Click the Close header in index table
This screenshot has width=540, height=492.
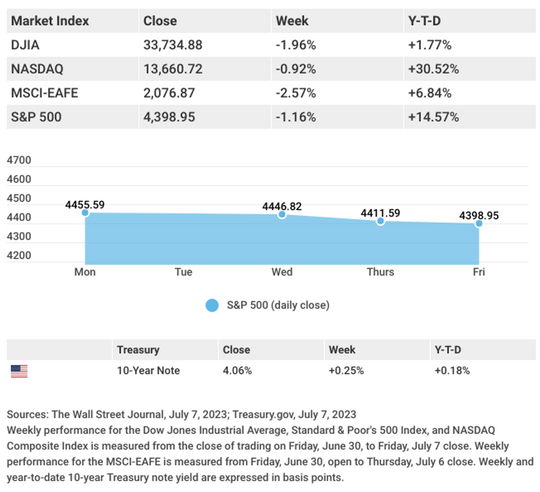pyautogui.click(x=160, y=21)
